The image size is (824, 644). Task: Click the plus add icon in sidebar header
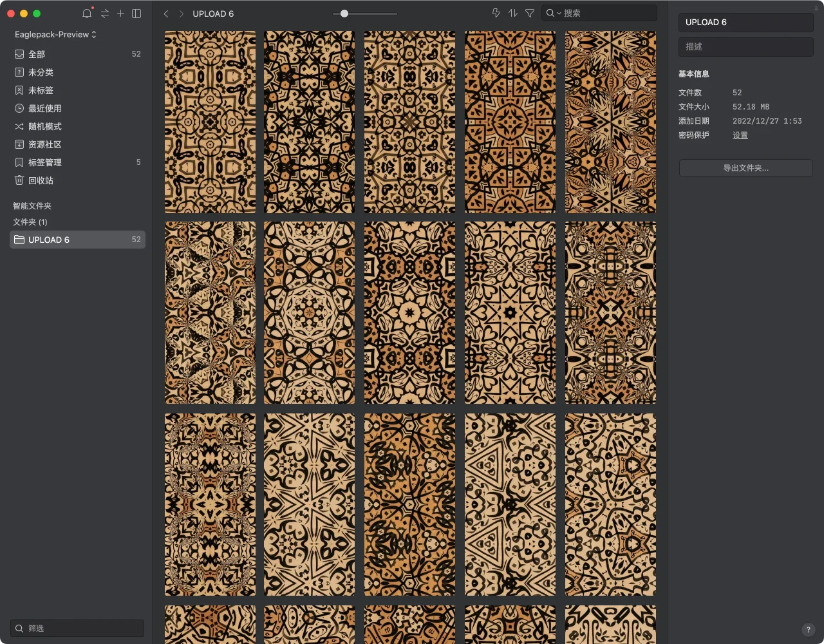click(x=120, y=14)
